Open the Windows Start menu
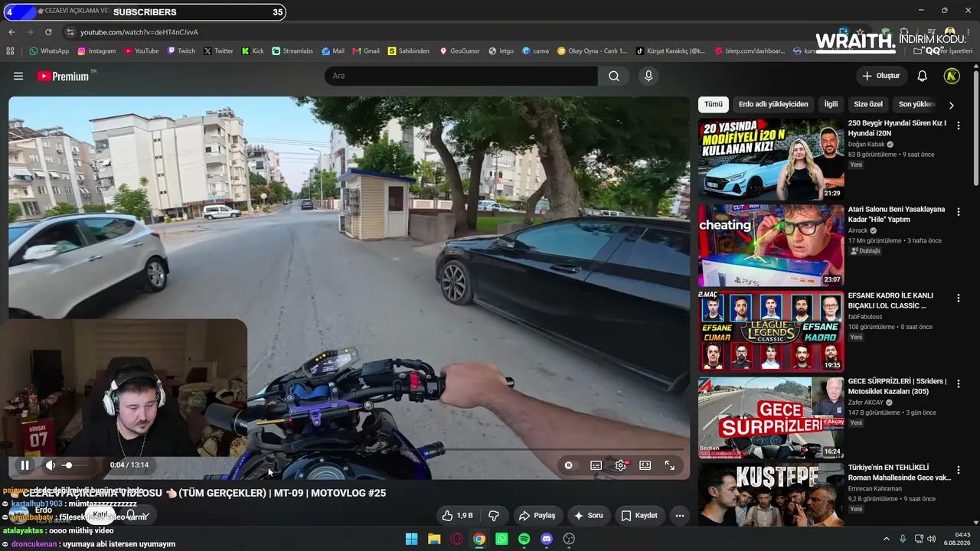 click(412, 539)
